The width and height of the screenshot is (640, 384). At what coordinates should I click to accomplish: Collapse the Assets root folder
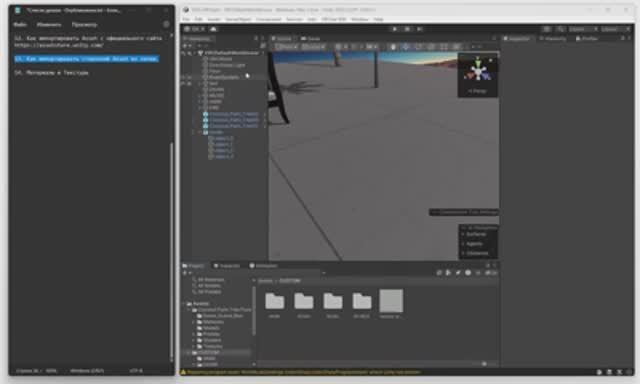click(x=184, y=304)
